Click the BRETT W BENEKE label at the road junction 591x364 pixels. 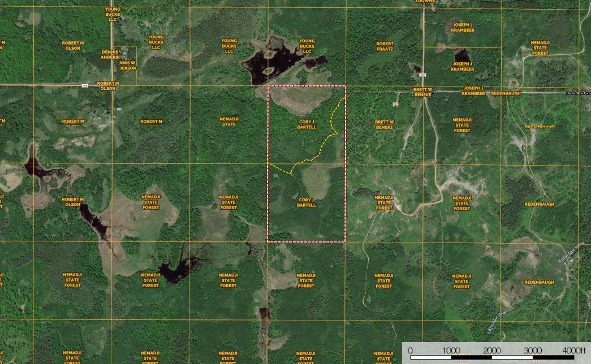click(422, 92)
